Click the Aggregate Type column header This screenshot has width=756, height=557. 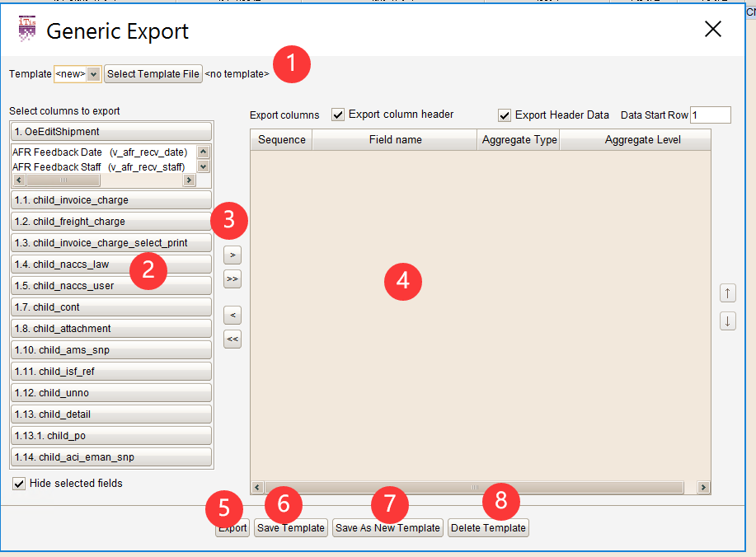tap(519, 140)
